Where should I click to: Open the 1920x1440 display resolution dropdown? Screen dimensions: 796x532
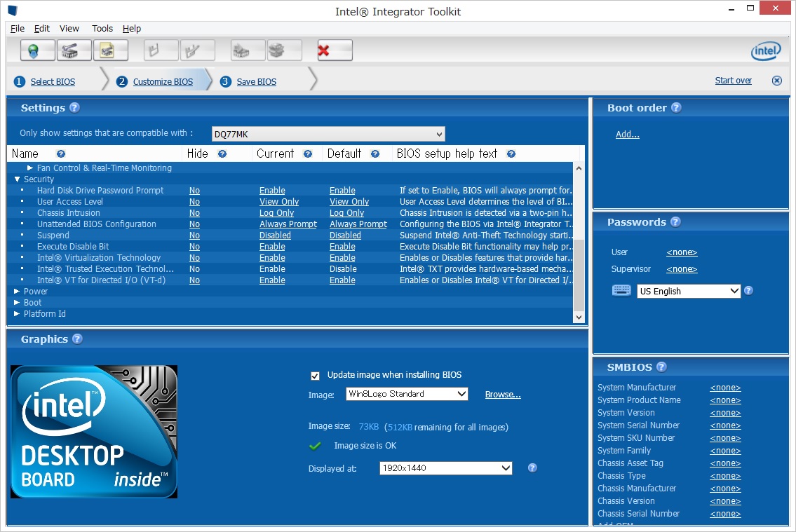click(446, 468)
